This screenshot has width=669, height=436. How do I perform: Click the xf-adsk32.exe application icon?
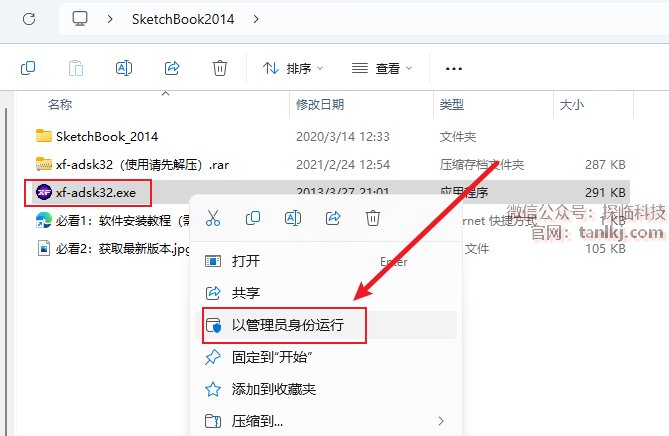(x=44, y=192)
